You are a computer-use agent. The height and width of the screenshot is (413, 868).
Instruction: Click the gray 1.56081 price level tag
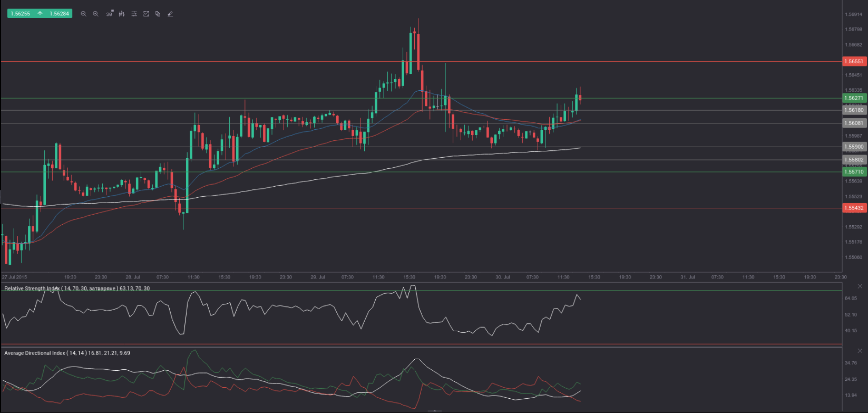(854, 123)
